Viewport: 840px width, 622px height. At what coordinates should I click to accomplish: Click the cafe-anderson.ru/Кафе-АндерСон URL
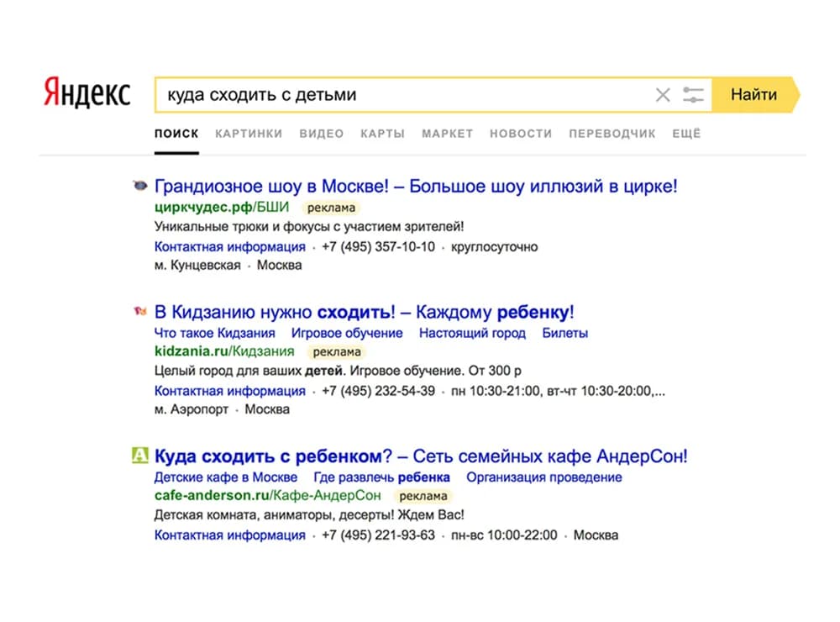(x=267, y=495)
